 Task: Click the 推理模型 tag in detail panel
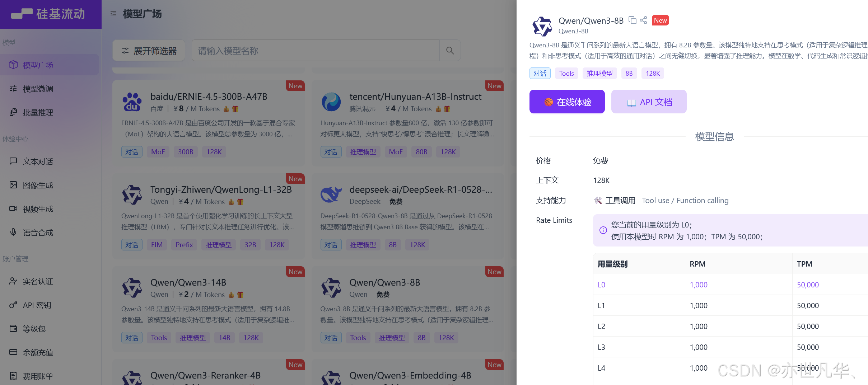599,73
